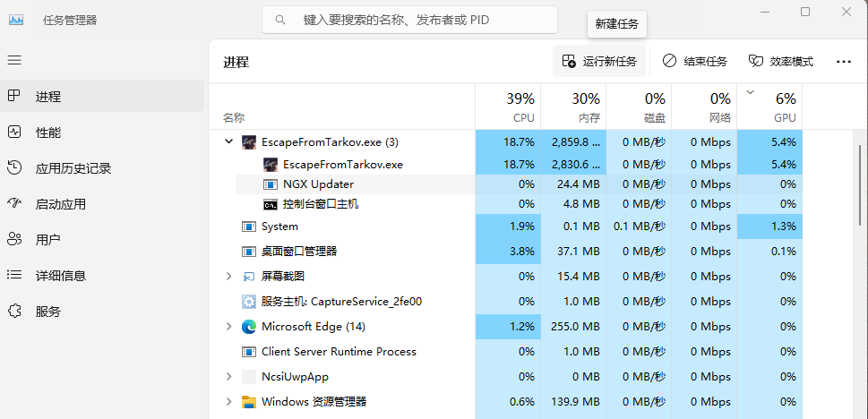868x419 pixels.
Task: Click the NGX Updater process icon
Action: tap(271, 184)
